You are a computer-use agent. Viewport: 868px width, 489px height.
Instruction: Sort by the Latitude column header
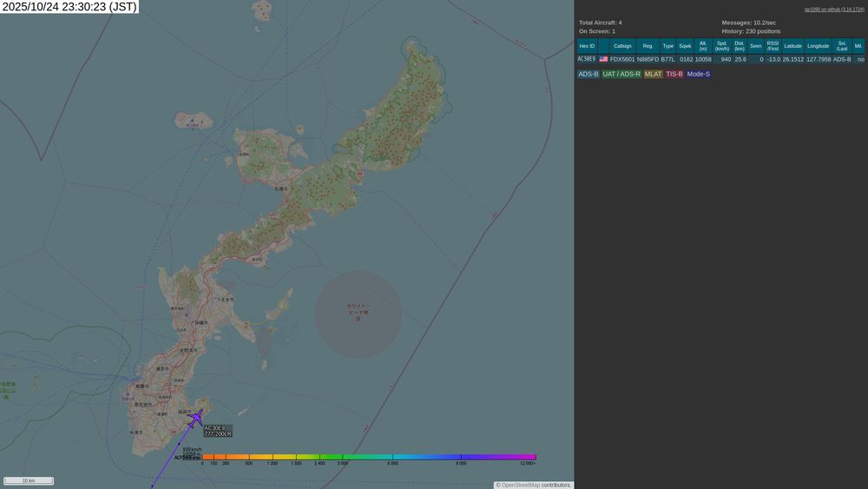coord(792,46)
